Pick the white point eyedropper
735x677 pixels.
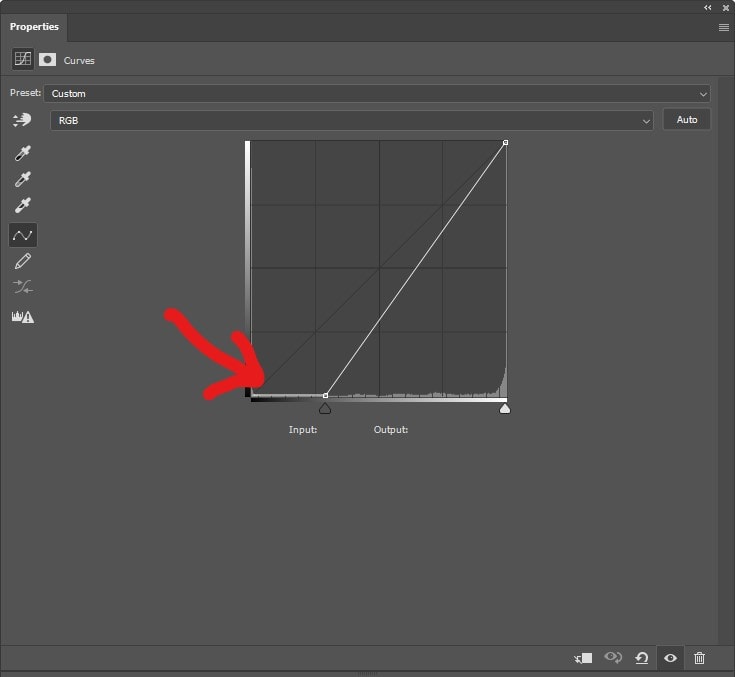22,205
